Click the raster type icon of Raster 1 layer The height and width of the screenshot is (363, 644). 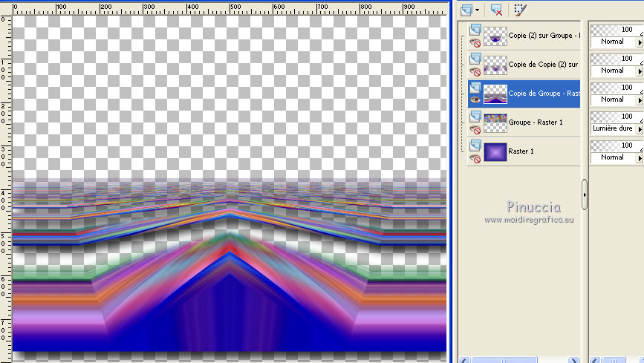pyautogui.click(x=475, y=145)
